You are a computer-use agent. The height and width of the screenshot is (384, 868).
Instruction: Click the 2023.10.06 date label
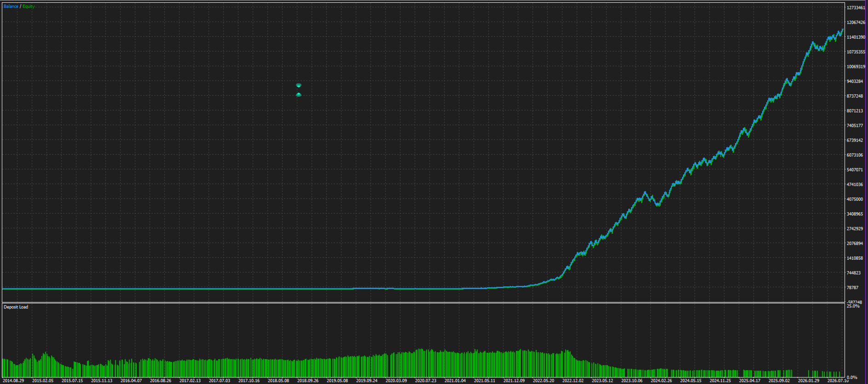click(x=632, y=381)
